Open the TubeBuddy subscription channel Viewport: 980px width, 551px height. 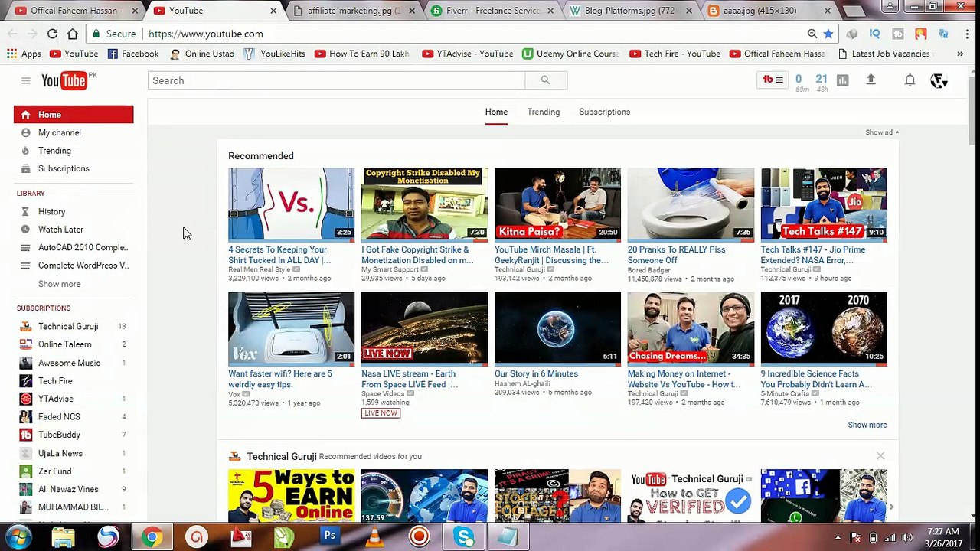point(59,435)
